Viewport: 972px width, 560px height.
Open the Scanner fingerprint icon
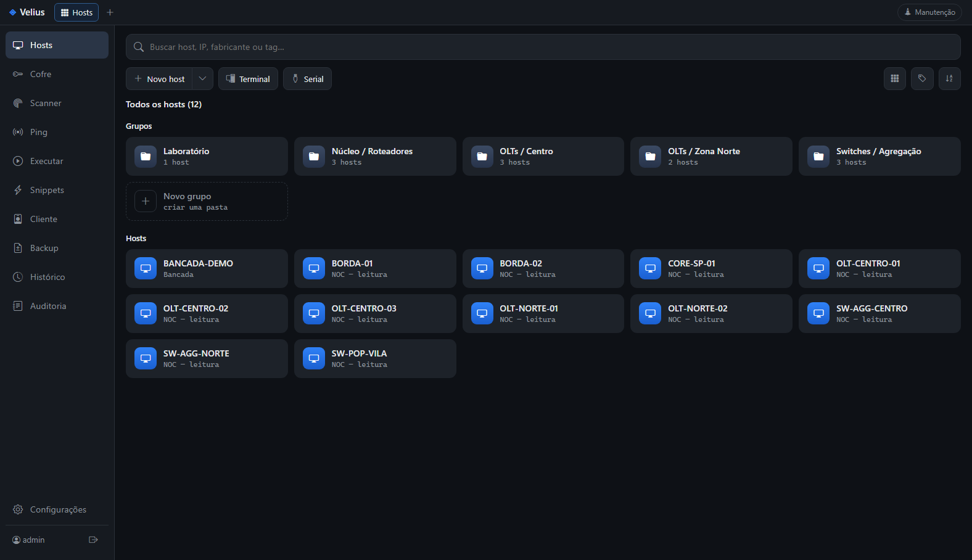pyautogui.click(x=18, y=103)
